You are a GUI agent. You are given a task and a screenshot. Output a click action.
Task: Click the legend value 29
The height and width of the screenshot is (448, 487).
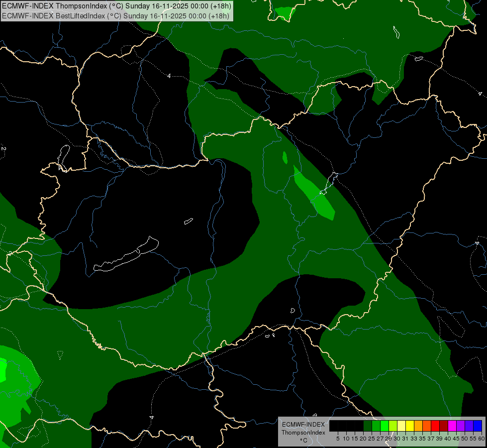389,439
